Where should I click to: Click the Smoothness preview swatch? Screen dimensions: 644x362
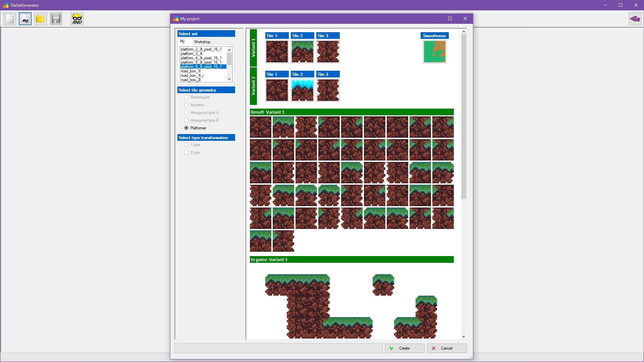(434, 52)
